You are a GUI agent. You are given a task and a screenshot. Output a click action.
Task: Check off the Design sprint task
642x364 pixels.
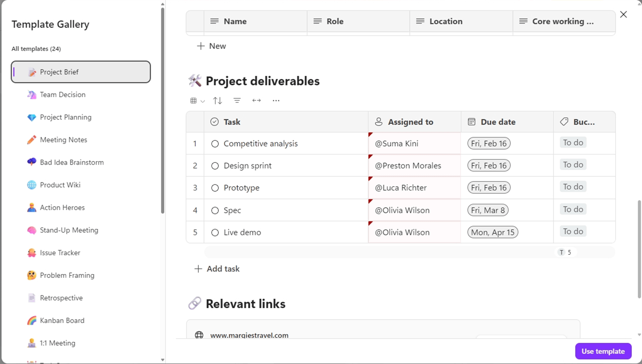click(x=215, y=166)
